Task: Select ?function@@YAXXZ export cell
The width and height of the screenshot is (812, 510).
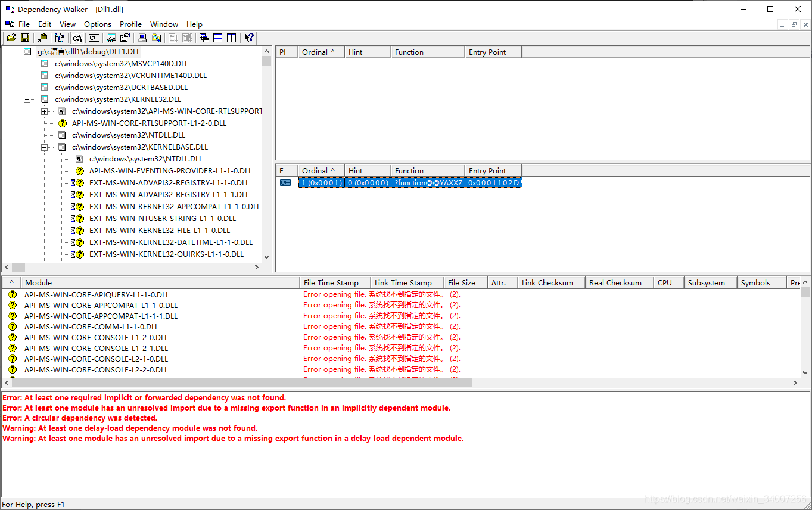Action: pyautogui.click(x=428, y=183)
